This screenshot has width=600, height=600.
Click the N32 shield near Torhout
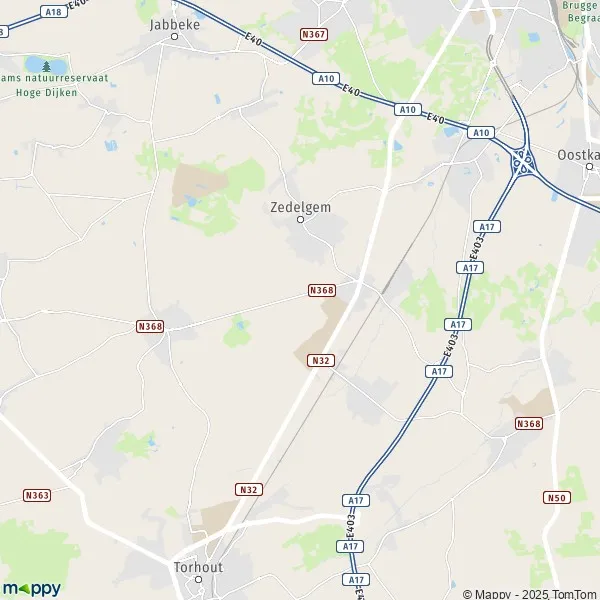tap(249, 489)
